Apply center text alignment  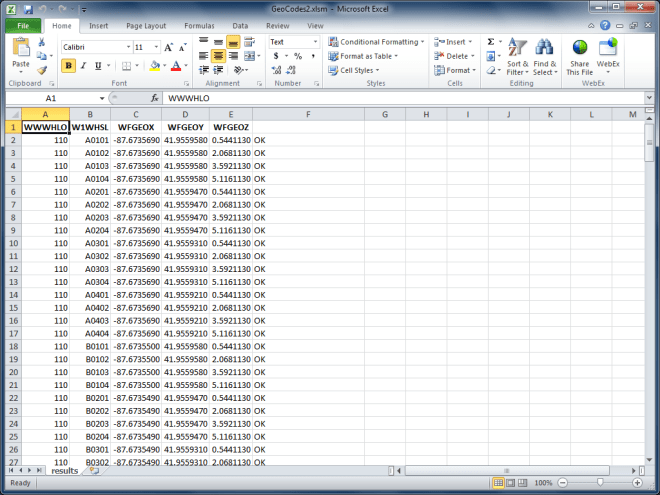click(x=218, y=57)
